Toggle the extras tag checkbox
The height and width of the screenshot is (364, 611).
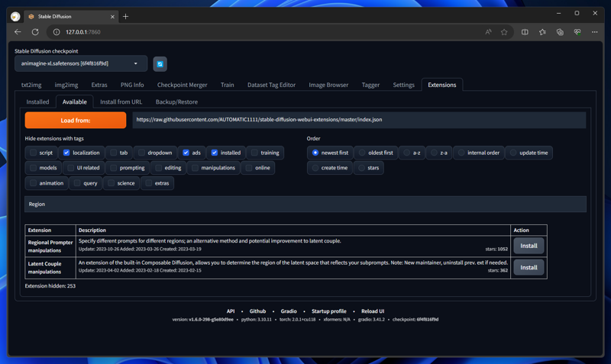(x=148, y=183)
